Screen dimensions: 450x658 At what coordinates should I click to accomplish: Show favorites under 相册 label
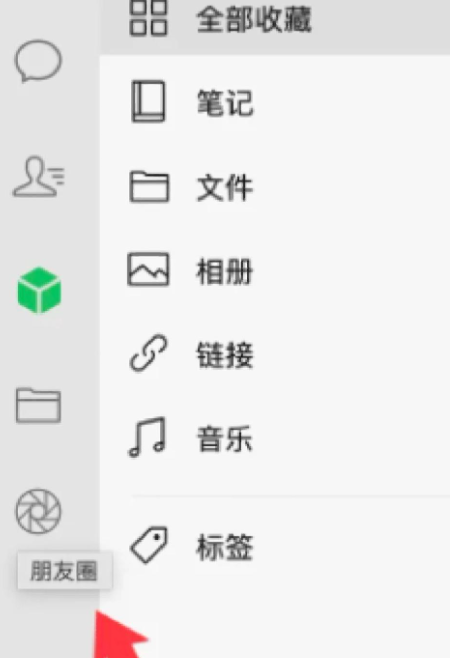pyautogui.click(x=224, y=271)
